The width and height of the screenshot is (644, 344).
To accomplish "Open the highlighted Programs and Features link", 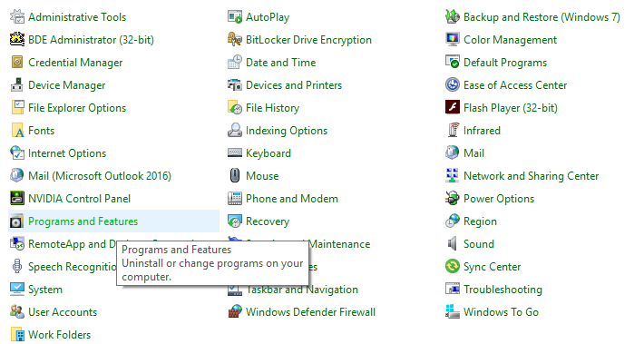I will pyautogui.click(x=83, y=221).
